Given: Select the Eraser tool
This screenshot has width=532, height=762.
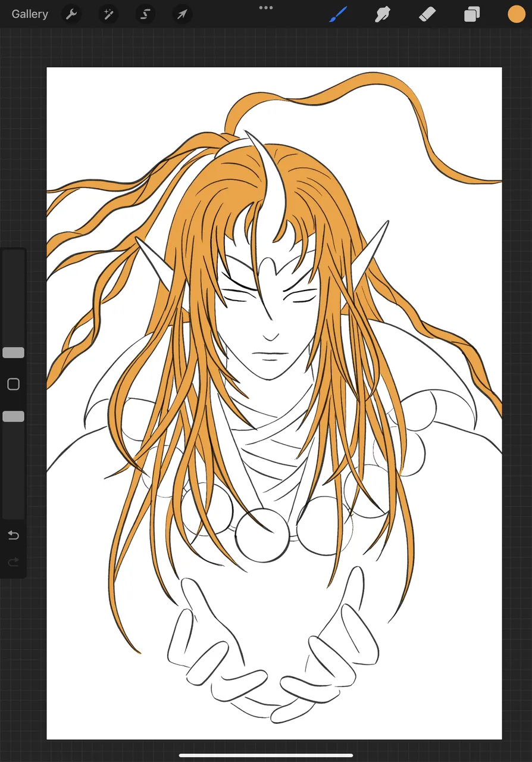Looking at the screenshot, I should (427, 14).
